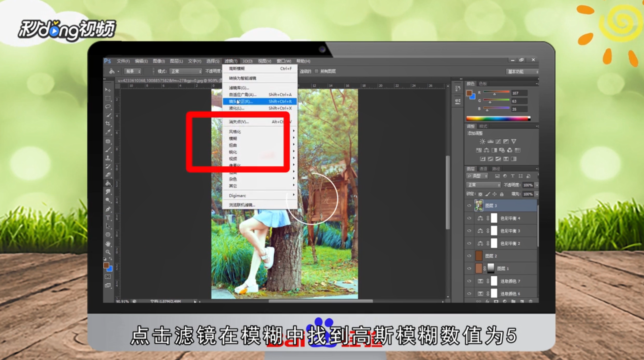The width and height of the screenshot is (644, 360).
Task: Check the 所有图层 checkbox
Action: [x=316, y=71]
